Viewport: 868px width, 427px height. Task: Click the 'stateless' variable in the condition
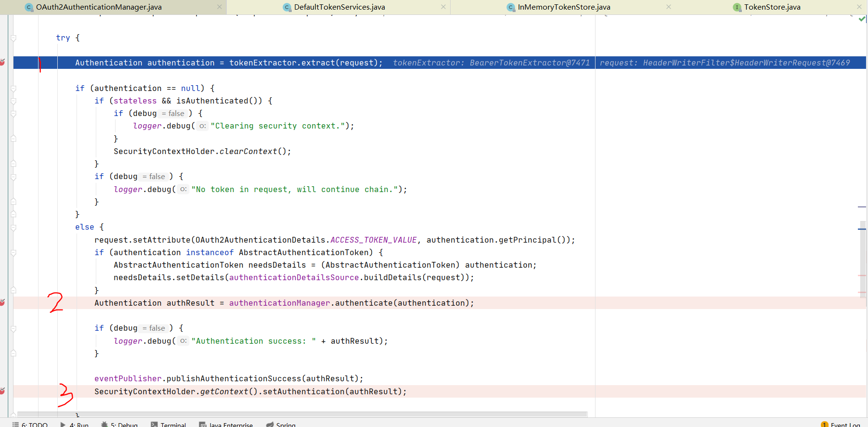point(135,101)
